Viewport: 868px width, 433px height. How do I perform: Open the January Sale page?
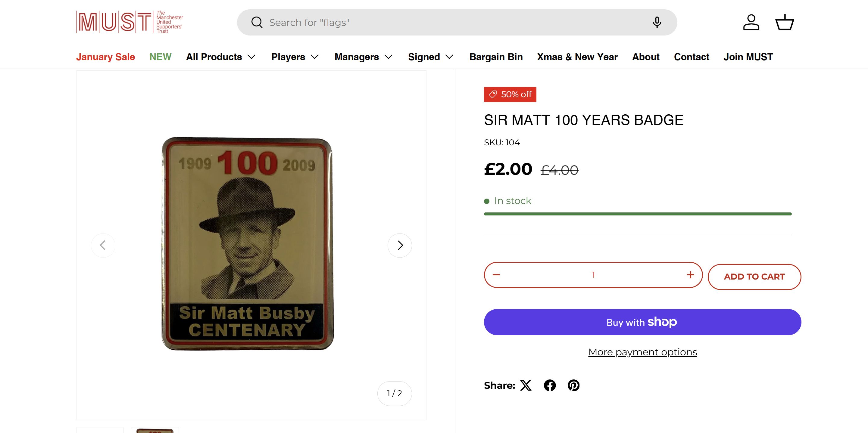[x=105, y=57]
